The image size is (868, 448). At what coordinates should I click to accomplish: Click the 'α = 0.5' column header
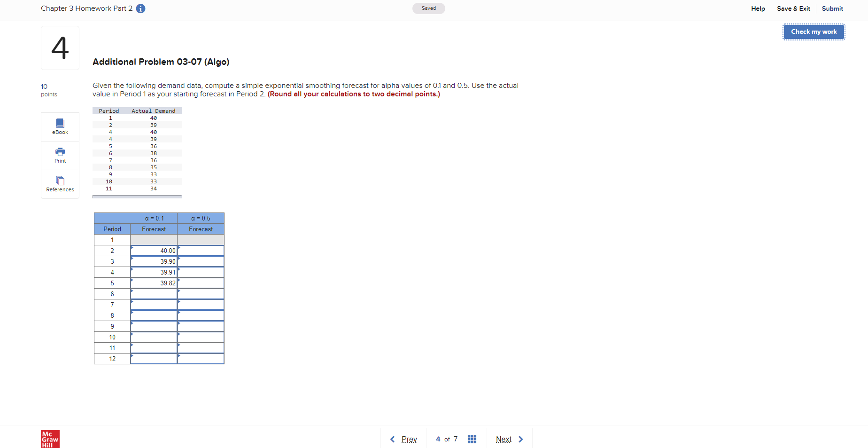201,218
